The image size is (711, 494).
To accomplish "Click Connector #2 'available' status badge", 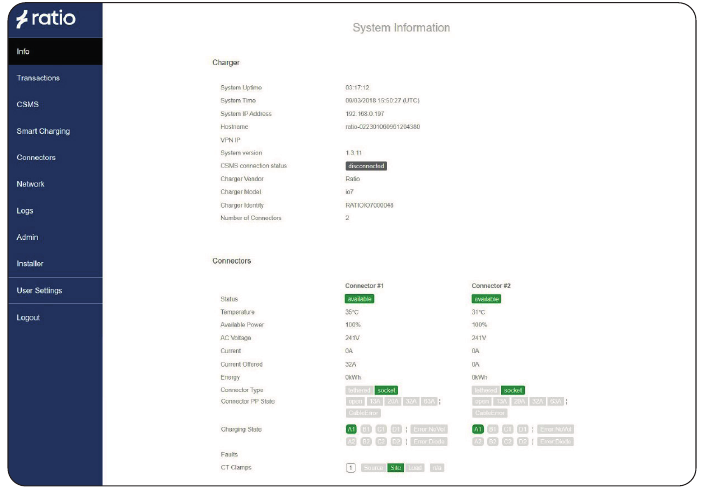I will [x=486, y=299].
